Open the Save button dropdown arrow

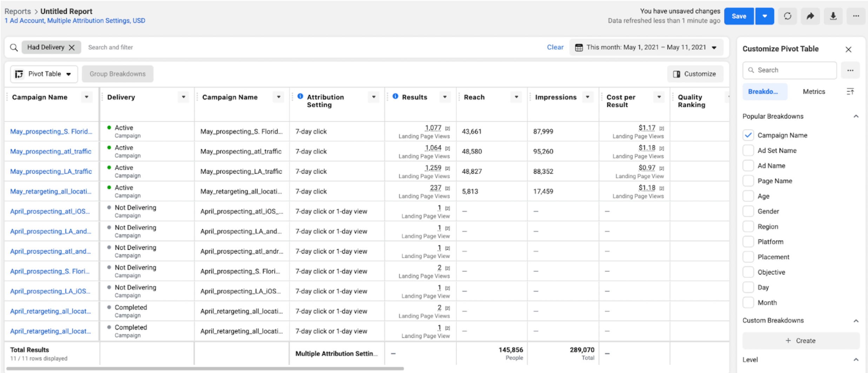coord(765,16)
